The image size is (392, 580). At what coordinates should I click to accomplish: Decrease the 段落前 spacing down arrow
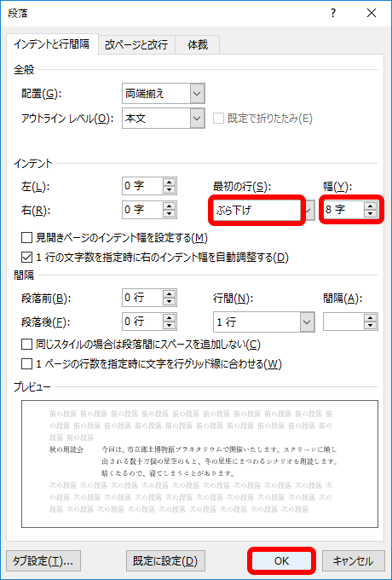[170, 302]
